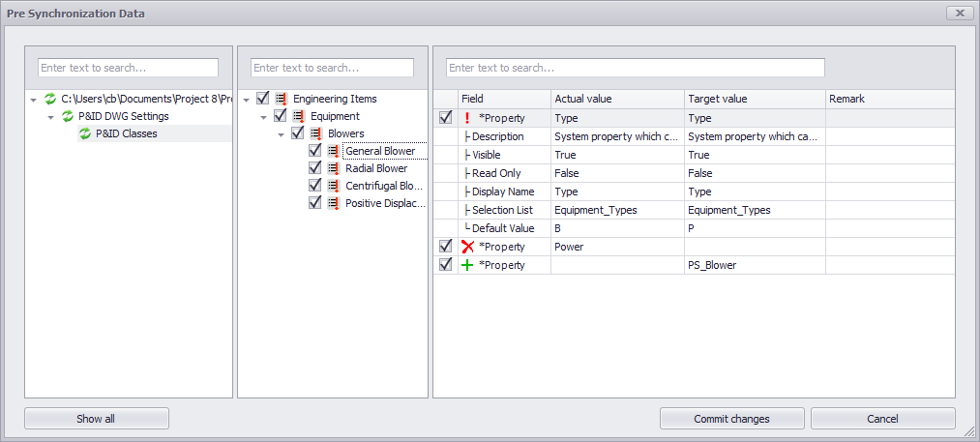980x442 pixels.
Task: Sort by the Target value column header
Action: pyautogui.click(x=755, y=99)
